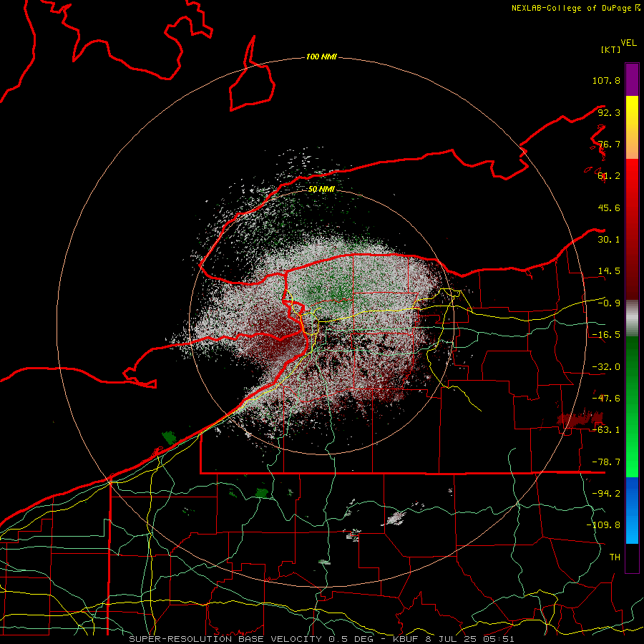Viewport: 644px width, 644px height.
Task: Select the blue segment of velocity color bar
Action: 632,510
